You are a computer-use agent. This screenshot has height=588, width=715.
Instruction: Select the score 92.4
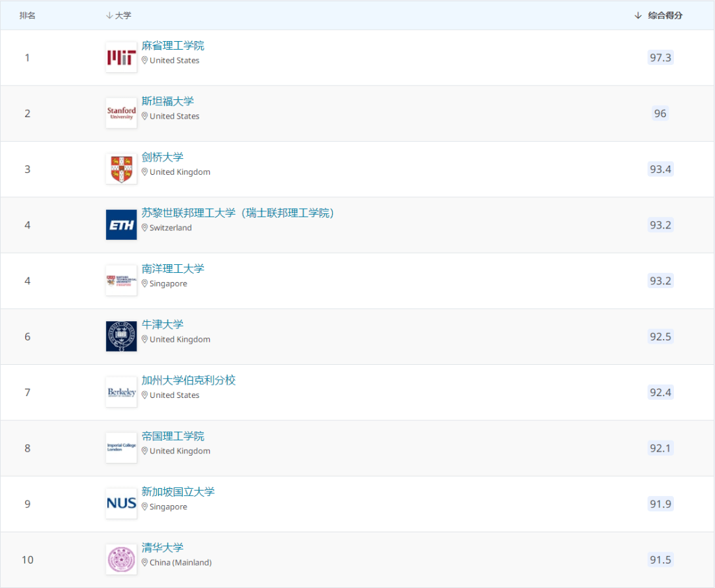[660, 392]
